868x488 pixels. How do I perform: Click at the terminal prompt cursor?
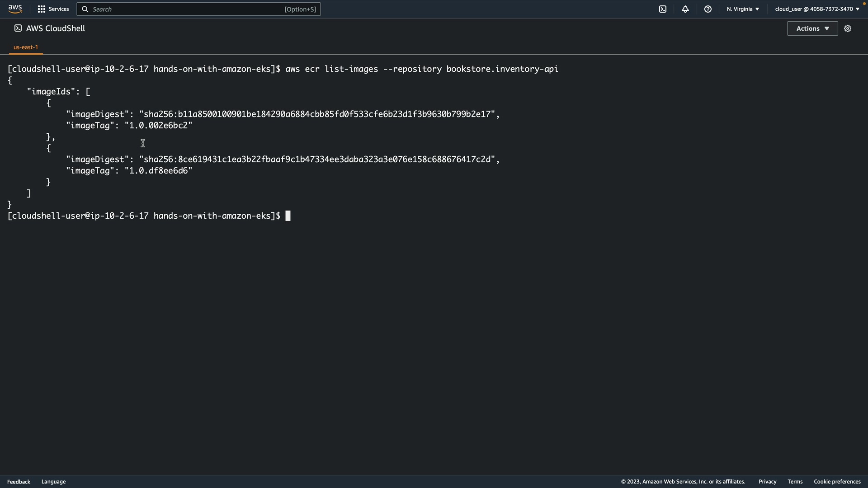(288, 216)
